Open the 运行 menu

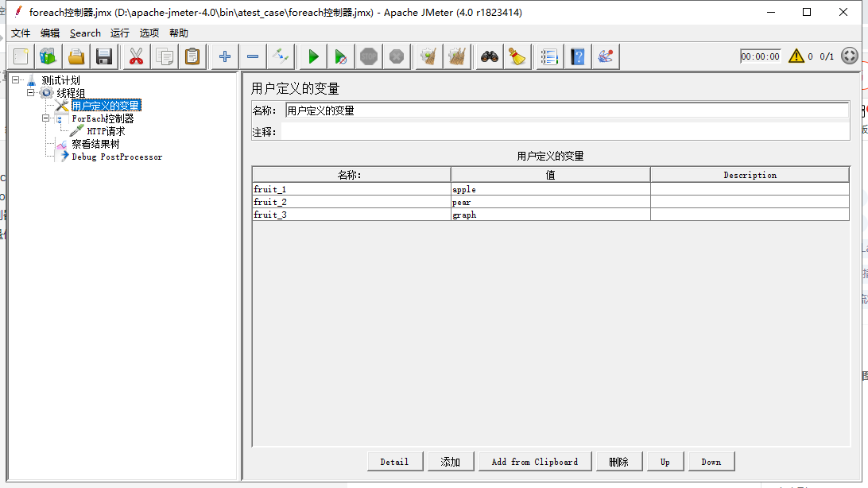point(119,33)
